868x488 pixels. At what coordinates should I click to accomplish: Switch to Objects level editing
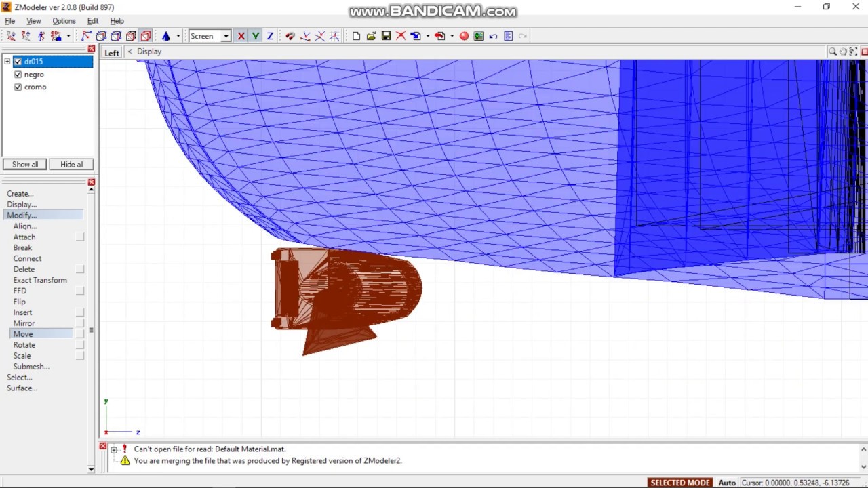131,36
